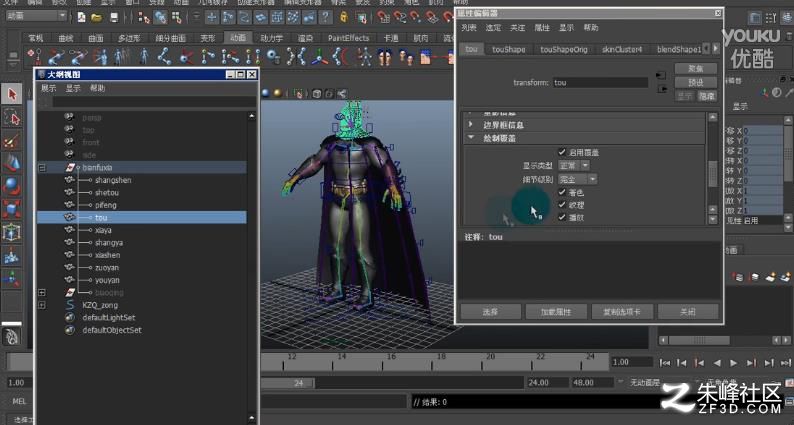Image resolution: width=794 pixels, height=425 pixels.
Task: Switch to the touShape tab
Action: point(508,49)
